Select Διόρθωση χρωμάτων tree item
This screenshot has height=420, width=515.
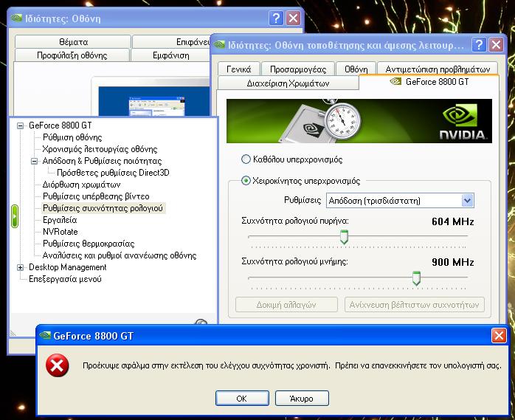click(81, 185)
